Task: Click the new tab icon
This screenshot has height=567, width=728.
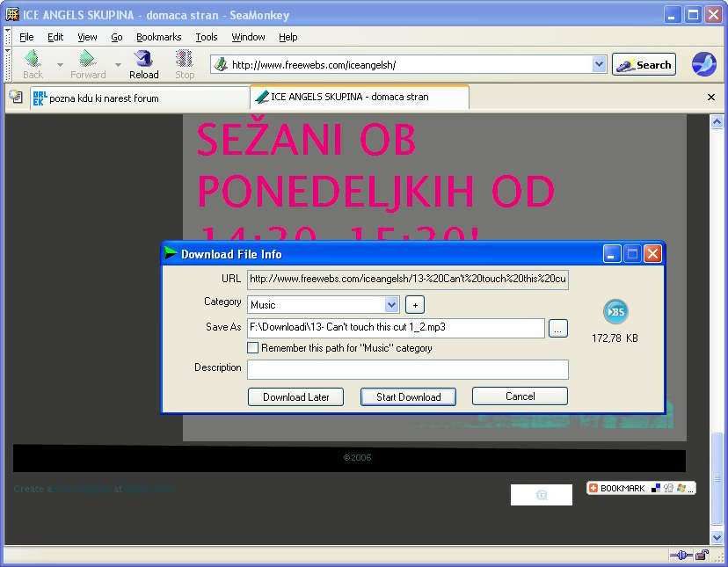Action: [x=17, y=97]
